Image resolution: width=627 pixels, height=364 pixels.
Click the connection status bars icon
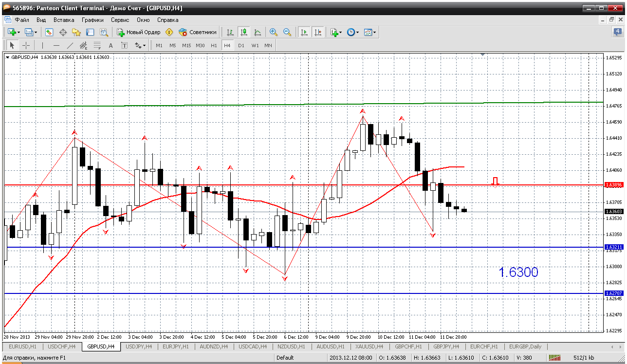(x=555, y=358)
